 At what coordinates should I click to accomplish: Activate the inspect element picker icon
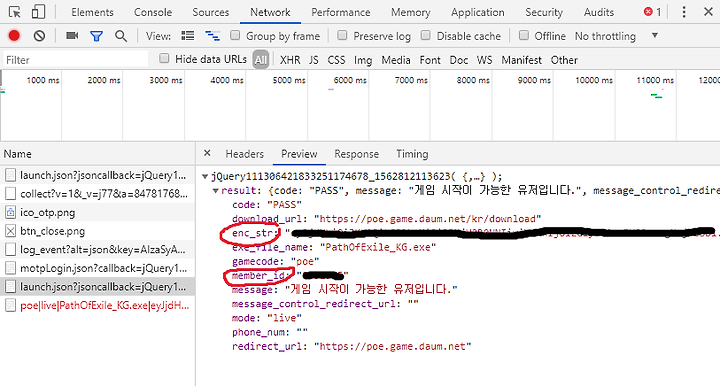(x=15, y=12)
